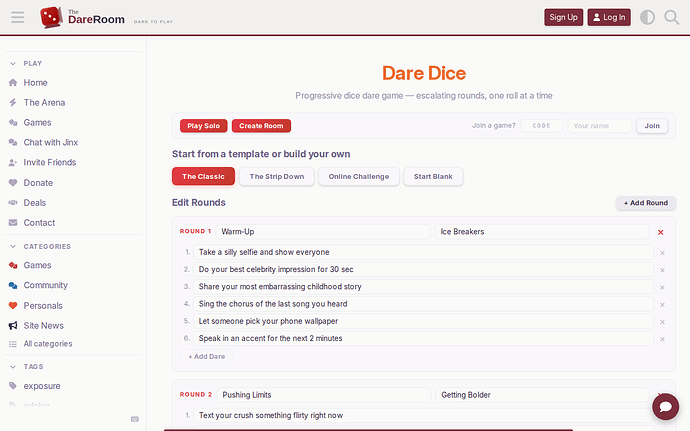
Task: Open the Community category
Action: coord(46,285)
